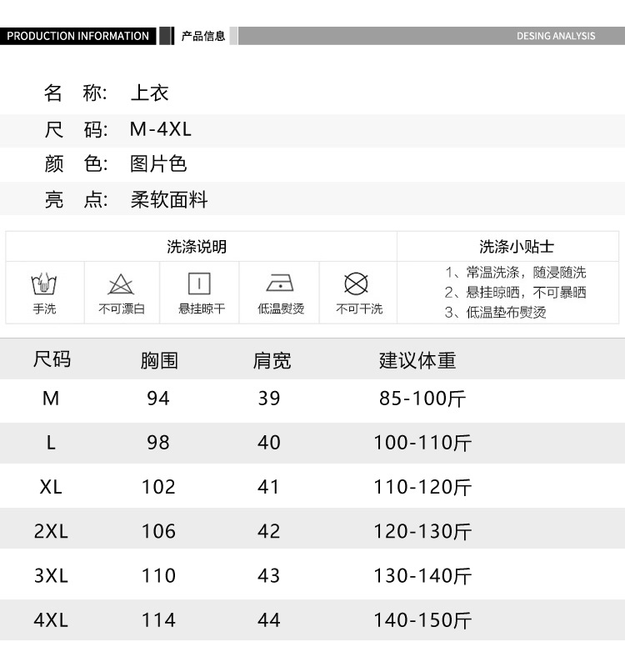Click chest value 94 in M row
Image resolution: width=625 pixels, height=672 pixels.
tap(158, 399)
